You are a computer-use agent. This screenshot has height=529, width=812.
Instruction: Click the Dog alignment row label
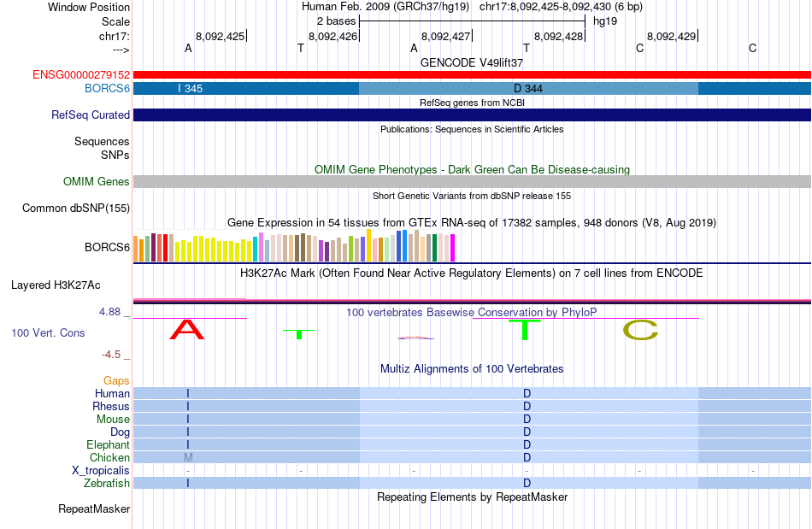point(120,432)
